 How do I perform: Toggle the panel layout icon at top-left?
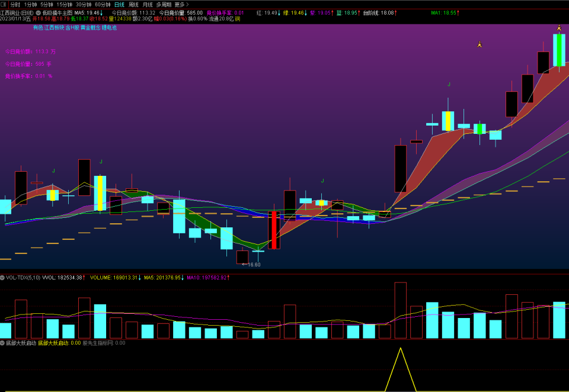pos(4,5)
